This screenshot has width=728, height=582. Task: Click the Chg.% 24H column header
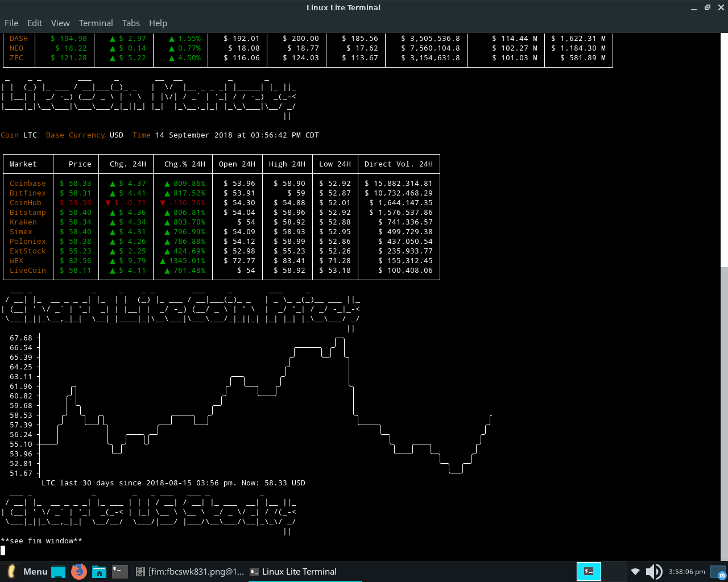(185, 164)
